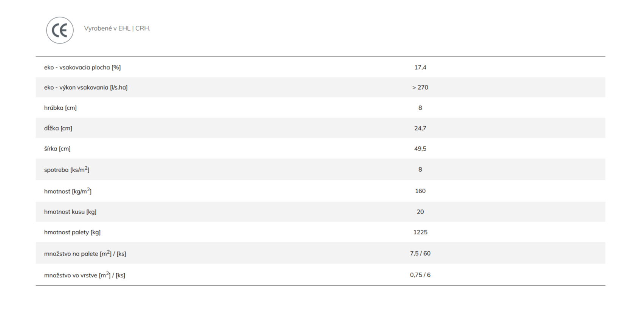This screenshot has width=644, height=313.
Task: Select the 17,4 infiltration area value
Action: pos(420,67)
